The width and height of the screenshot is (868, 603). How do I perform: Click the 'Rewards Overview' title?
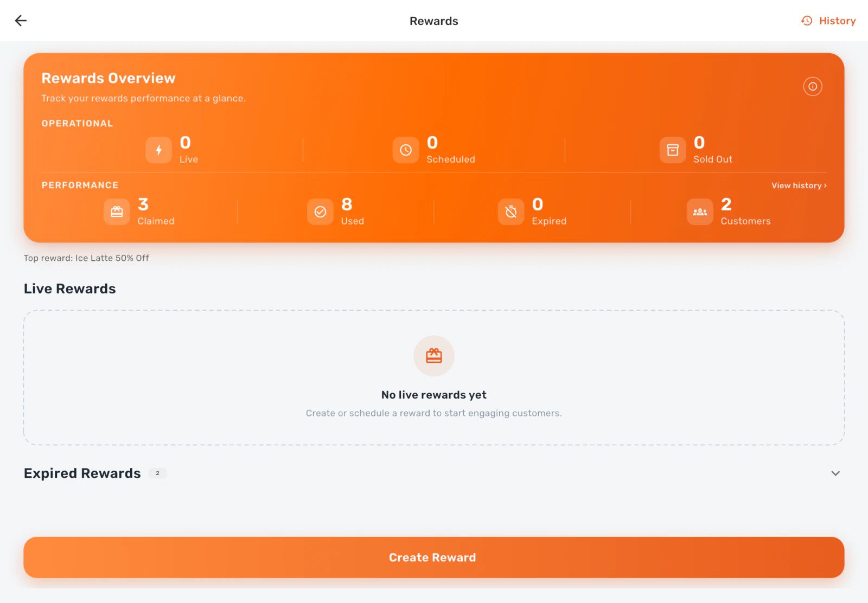(x=108, y=78)
